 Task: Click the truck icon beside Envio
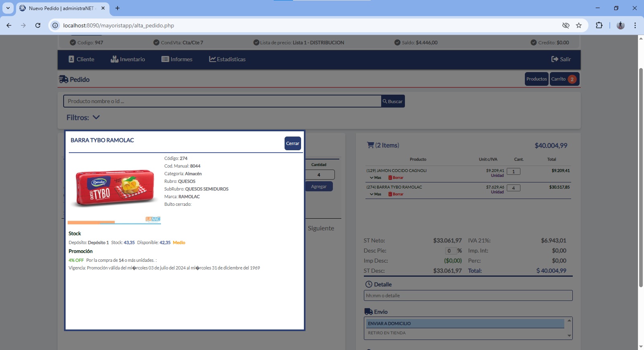368,312
